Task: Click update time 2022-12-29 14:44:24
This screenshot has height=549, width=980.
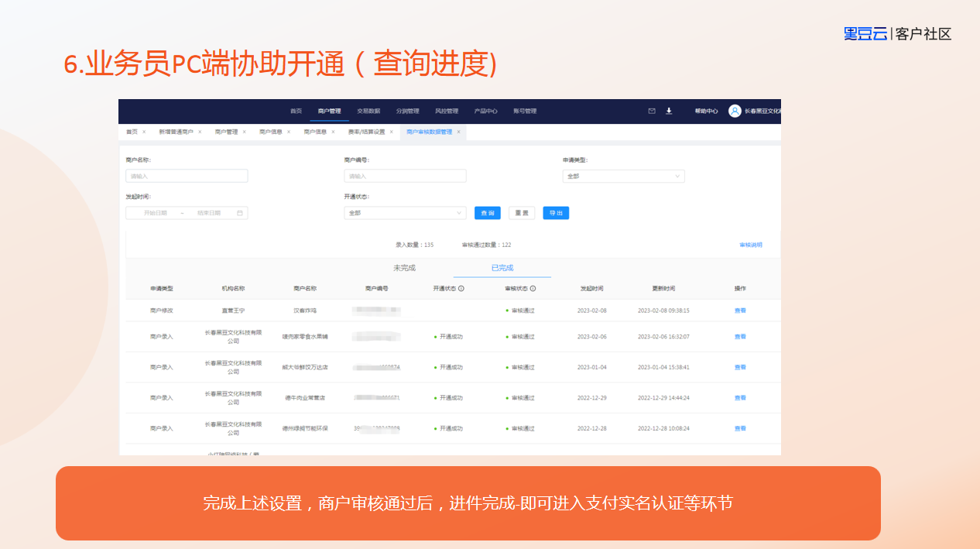Action: 663,398
